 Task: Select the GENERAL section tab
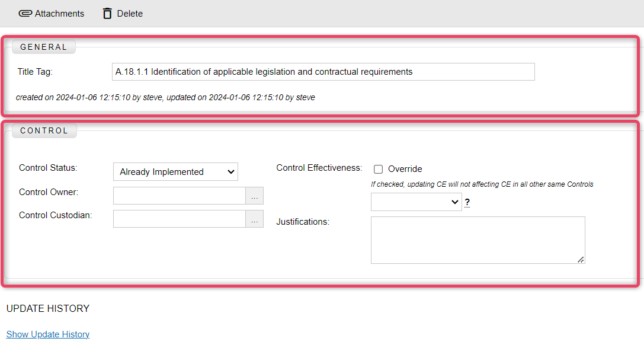(x=43, y=47)
